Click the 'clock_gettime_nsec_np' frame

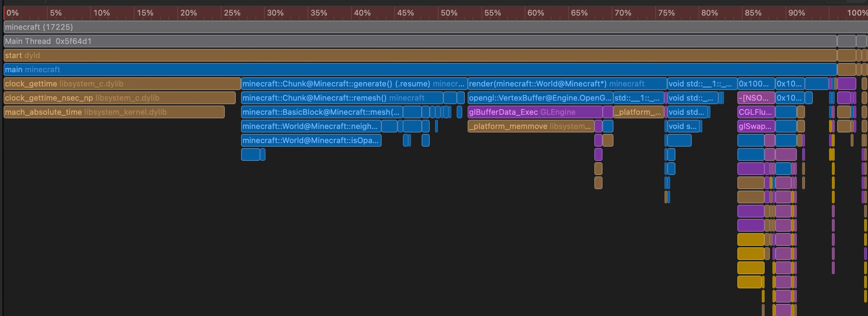119,98
